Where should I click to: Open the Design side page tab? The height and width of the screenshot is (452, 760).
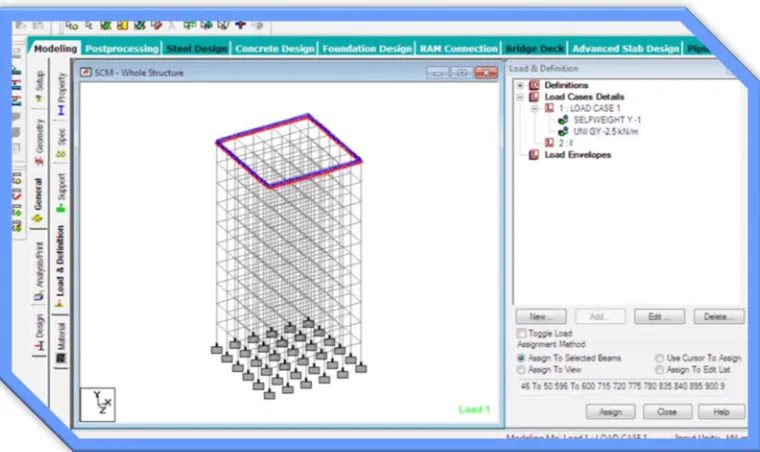(x=39, y=332)
